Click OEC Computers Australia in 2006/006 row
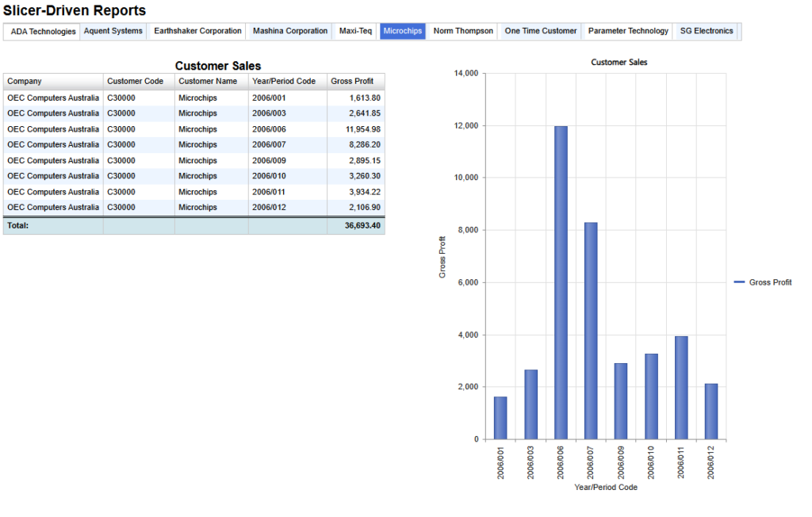 pyautogui.click(x=53, y=129)
